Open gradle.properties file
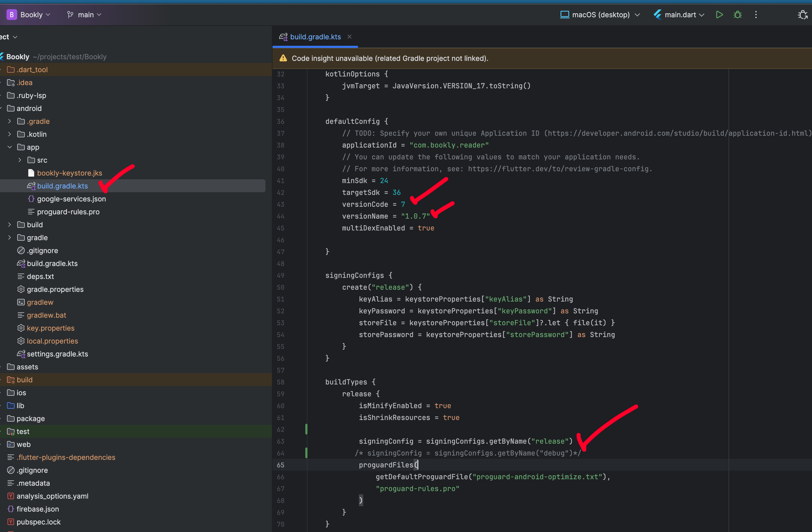This screenshot has width=812, height=532. 55,289
